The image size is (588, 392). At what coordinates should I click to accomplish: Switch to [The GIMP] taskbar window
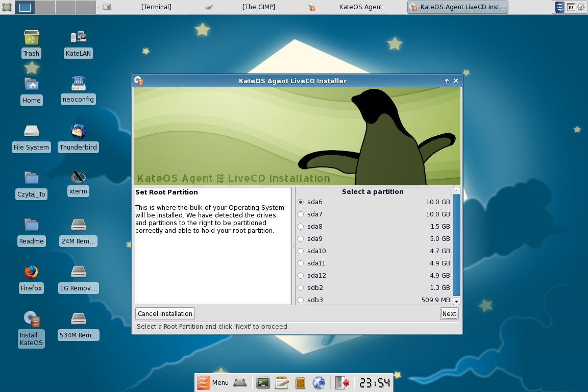258,7
